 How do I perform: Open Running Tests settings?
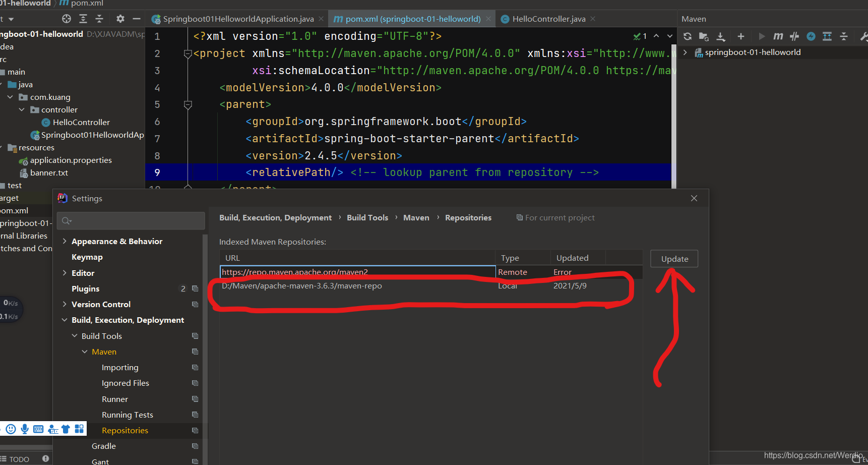tap(128, 415)
